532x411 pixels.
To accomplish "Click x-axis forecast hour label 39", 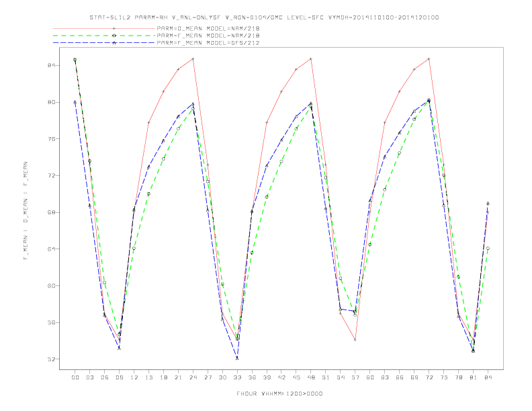I will [x=267, y=377].
